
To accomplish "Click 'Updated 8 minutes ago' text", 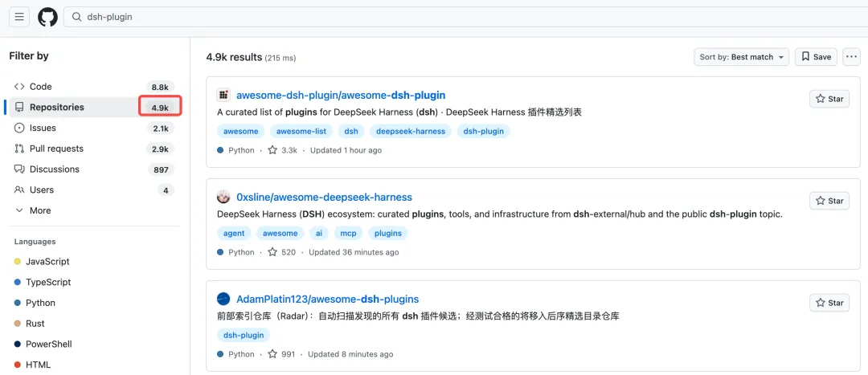I will (350, 355).
